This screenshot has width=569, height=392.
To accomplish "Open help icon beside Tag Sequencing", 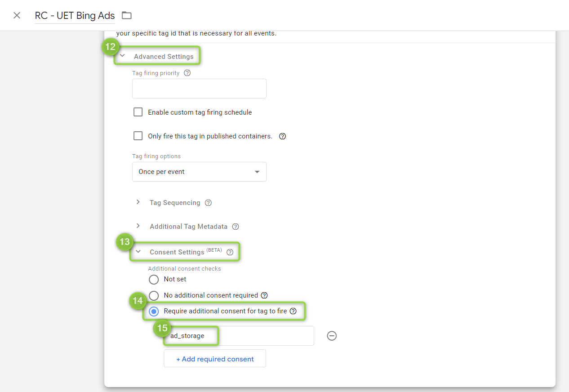I will point(208,203).
